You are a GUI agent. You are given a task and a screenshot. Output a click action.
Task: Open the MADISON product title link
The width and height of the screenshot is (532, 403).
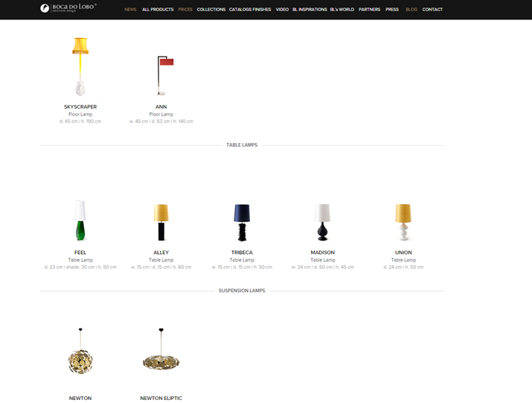click(x=323, y=253)
